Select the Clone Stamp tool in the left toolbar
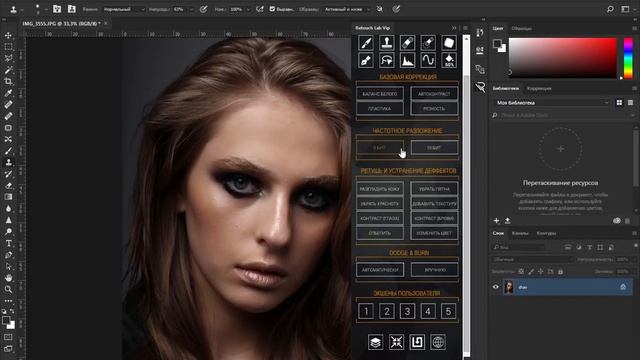Image resolution: width=640 pixels, height=360 pixels. coord(8,162)
